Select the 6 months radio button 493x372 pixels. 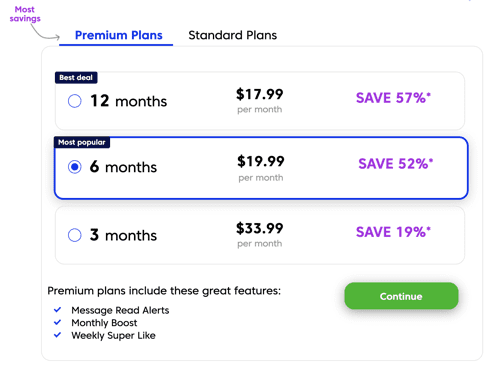click(x=75, y=167)
